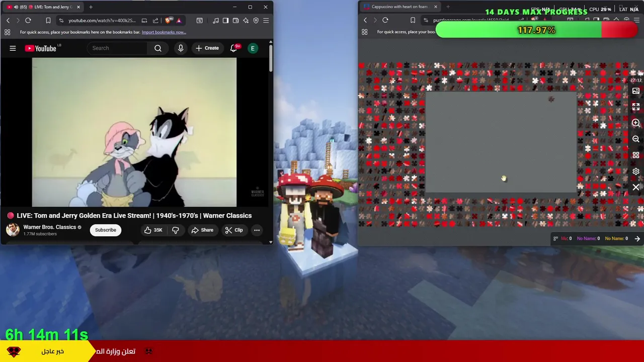Zoom in on the puzzle board
The height and width of the screenshot is (362, 644).
coord(636,123)
